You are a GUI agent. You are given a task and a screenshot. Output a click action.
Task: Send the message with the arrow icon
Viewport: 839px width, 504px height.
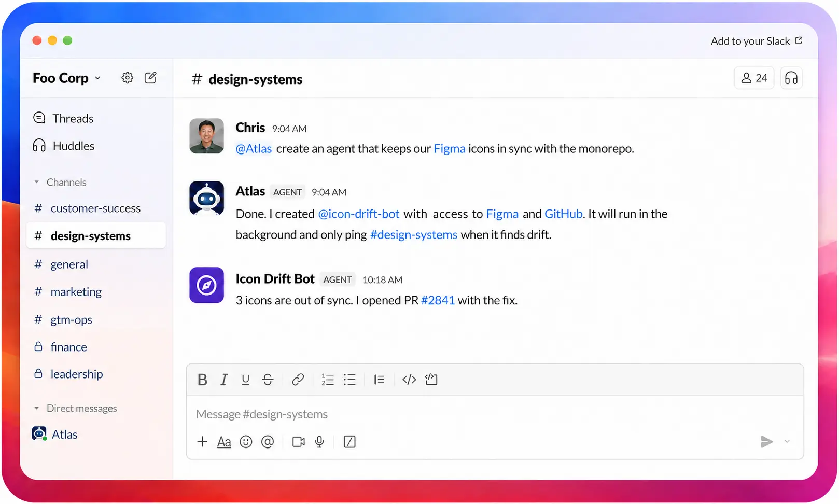click(x=767, y=442)
